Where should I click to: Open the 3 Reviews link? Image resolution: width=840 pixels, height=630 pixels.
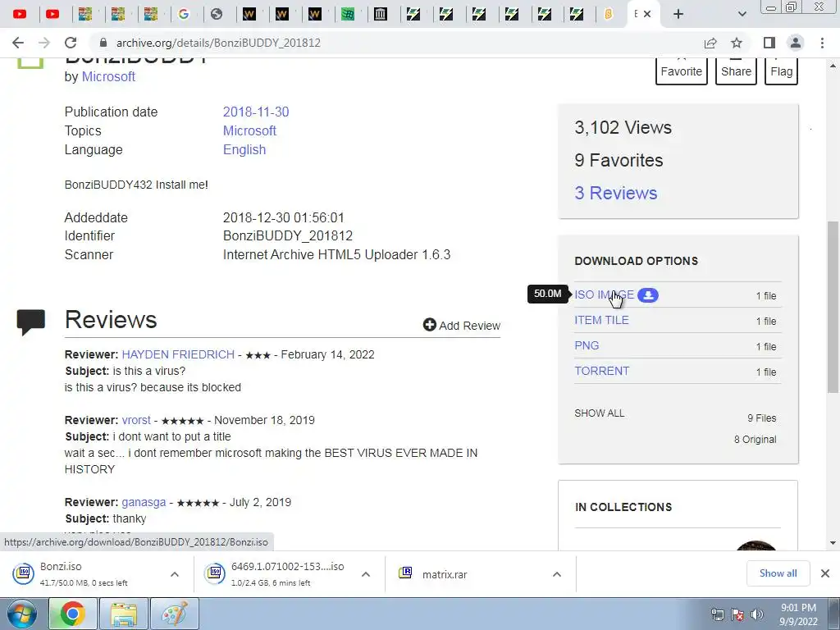pyautogui.click(x=616, y=193)
